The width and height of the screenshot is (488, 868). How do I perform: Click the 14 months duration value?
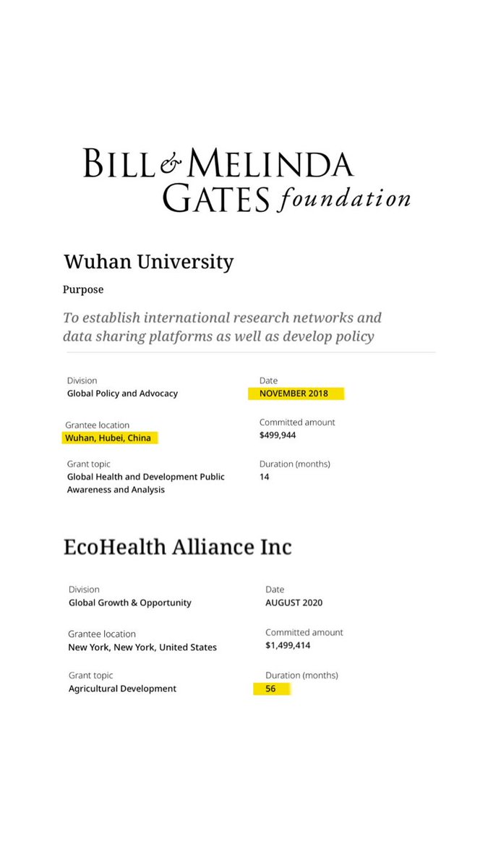(265, 477)
